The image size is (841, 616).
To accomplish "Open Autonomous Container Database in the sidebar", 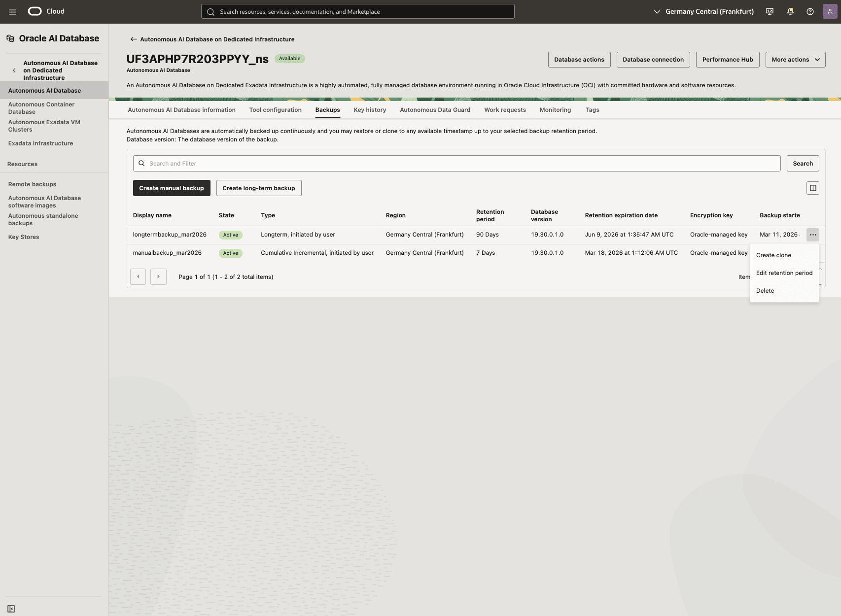I will [x=41, y=108].
